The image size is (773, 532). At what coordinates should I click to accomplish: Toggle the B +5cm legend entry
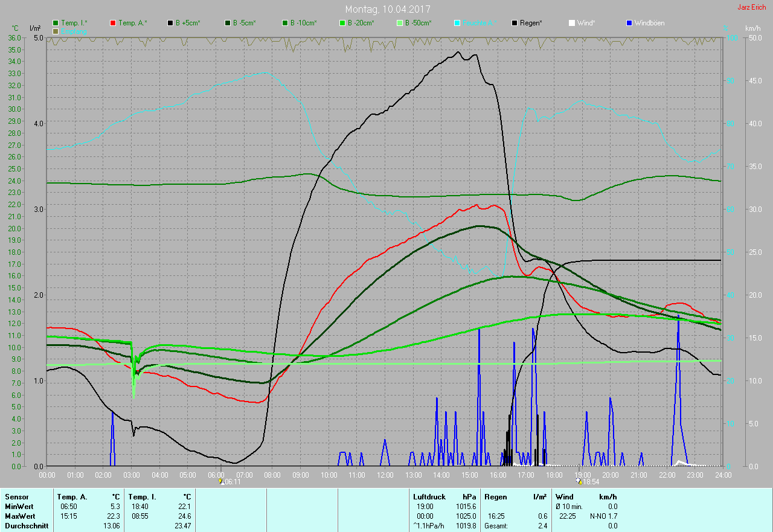coord(187,23)
